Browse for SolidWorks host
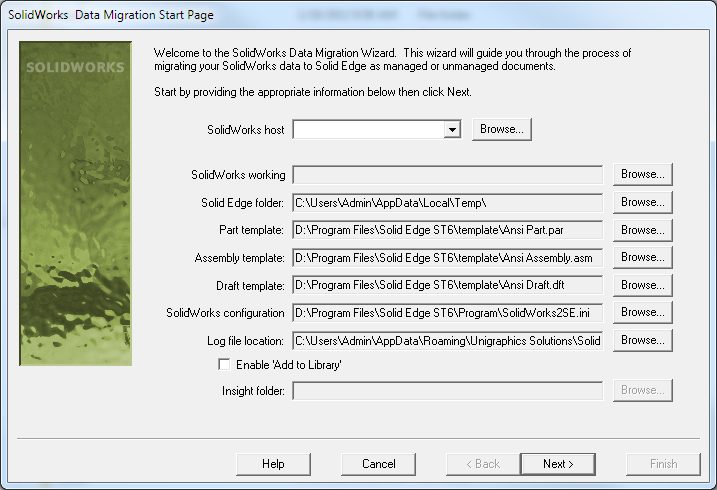Screen dimensions: 717x490 502,129
